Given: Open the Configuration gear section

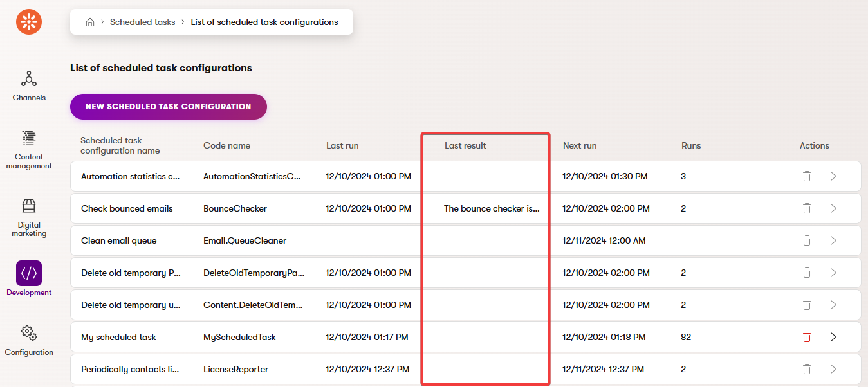Looking at the screenshot, I should [x=29, y=339].
